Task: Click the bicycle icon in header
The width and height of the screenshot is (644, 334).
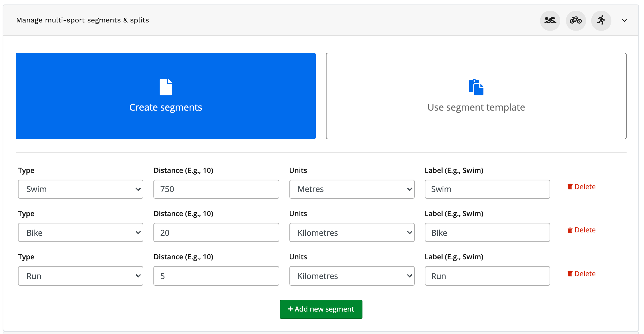Action: 576,20
